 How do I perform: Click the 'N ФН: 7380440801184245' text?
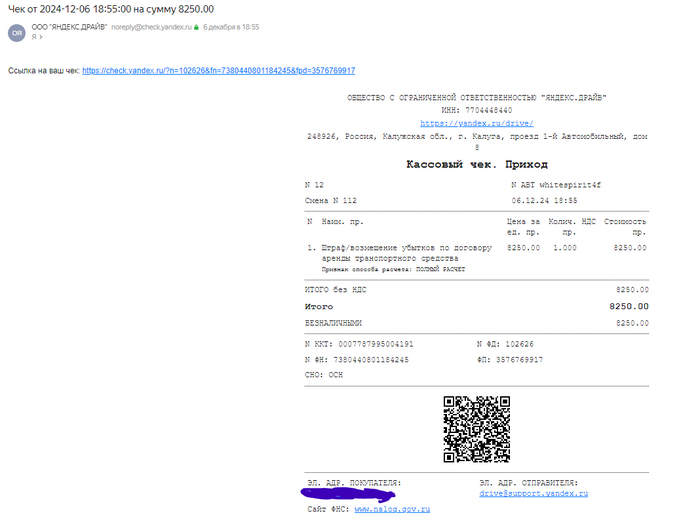[x=357, y=360]
